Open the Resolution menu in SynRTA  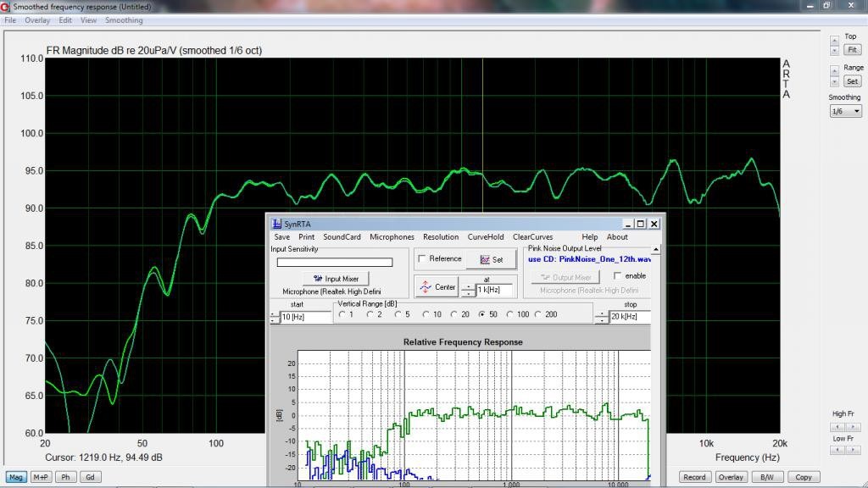441,237
